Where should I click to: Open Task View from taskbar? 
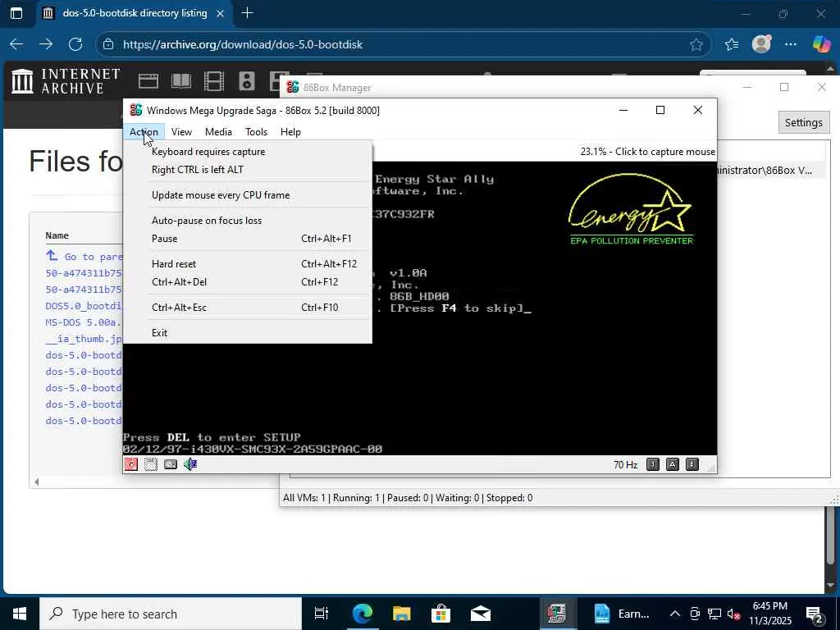point(322,614)
